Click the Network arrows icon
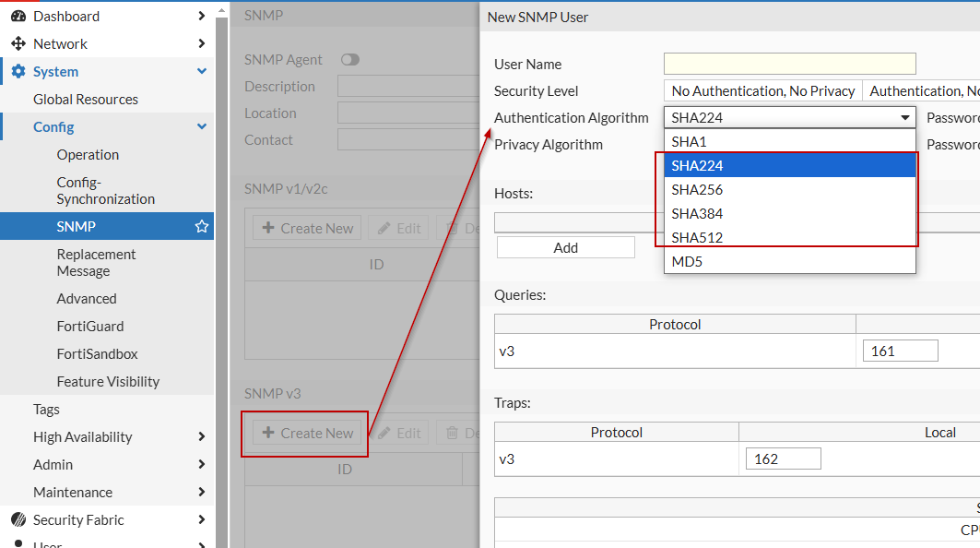 pos(18,43)
